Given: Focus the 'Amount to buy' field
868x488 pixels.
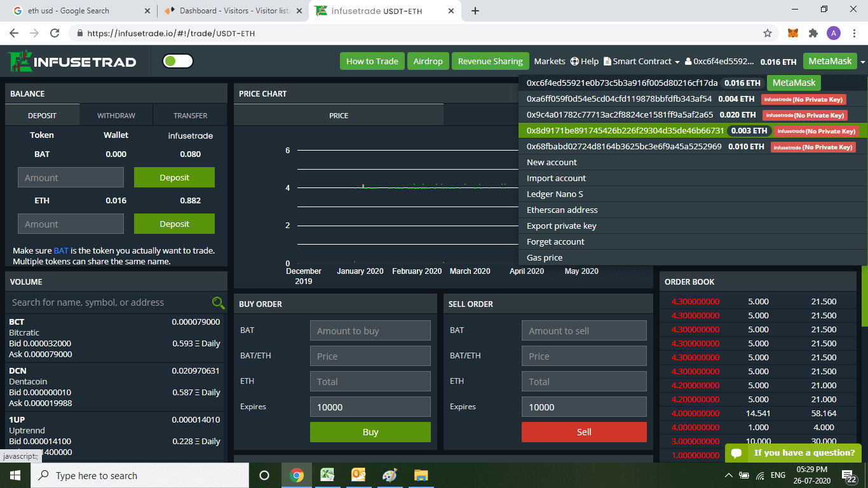Looking at the screenshot, I should [370, 330].
